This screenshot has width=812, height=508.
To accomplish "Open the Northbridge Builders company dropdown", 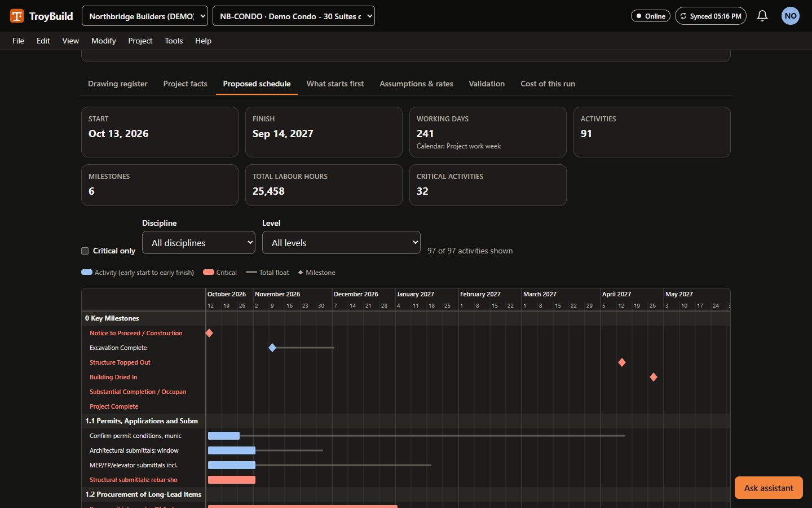I will [x=145, y=16].
